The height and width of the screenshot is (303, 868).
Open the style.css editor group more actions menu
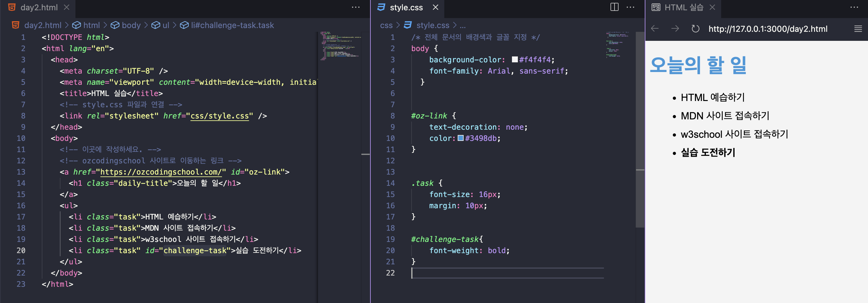coord(630,7)
